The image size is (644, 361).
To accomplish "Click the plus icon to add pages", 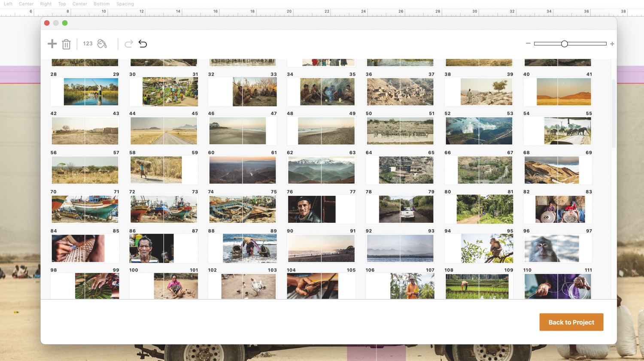I will 52,44.
